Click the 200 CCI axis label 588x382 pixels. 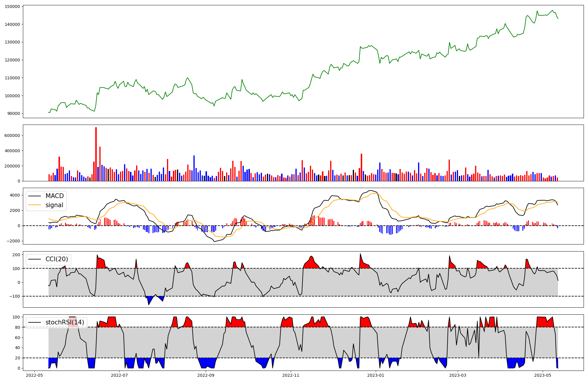pyautogui.click(x=16, y=255)
